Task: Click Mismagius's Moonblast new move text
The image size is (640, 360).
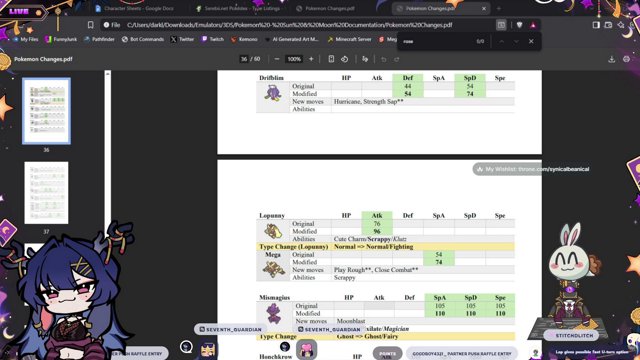Action: (x=351, y=321)
